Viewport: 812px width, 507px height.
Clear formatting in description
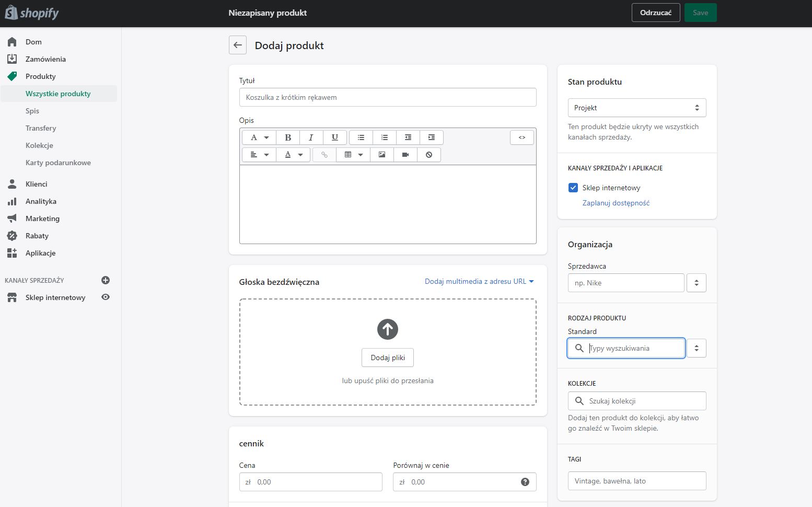click(x=429, y=155)
